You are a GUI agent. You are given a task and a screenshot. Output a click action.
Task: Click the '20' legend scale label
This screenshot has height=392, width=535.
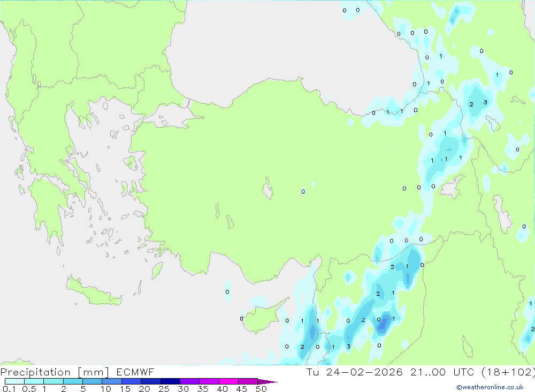pyautogui.click(x=144, y=389)
